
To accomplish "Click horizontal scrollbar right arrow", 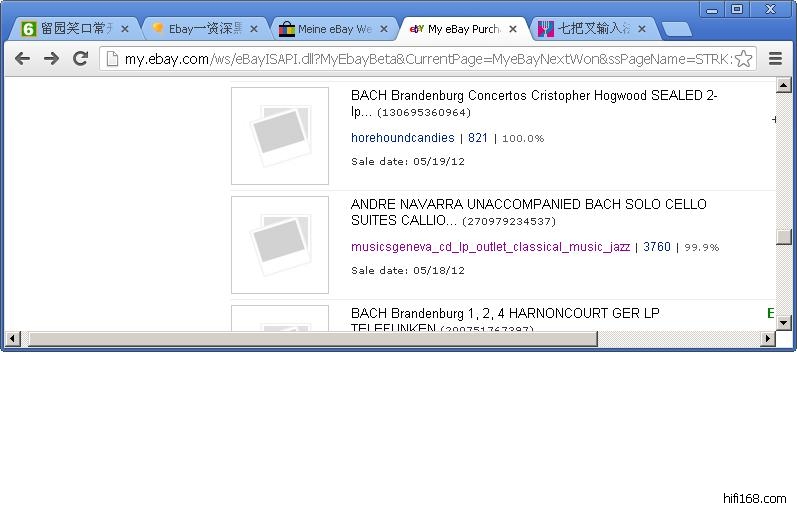I will coord(769,339).
